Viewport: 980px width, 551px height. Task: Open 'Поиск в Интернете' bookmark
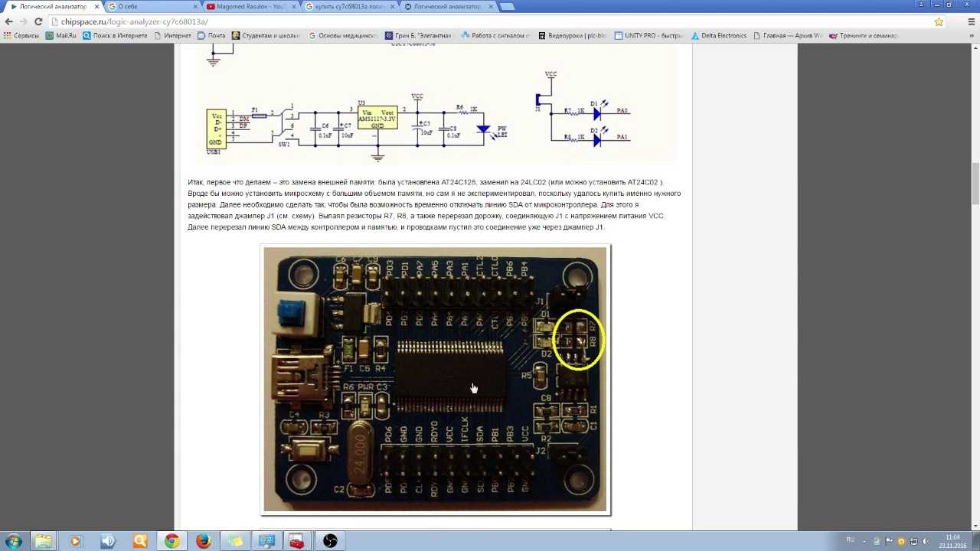click(116, 35)
